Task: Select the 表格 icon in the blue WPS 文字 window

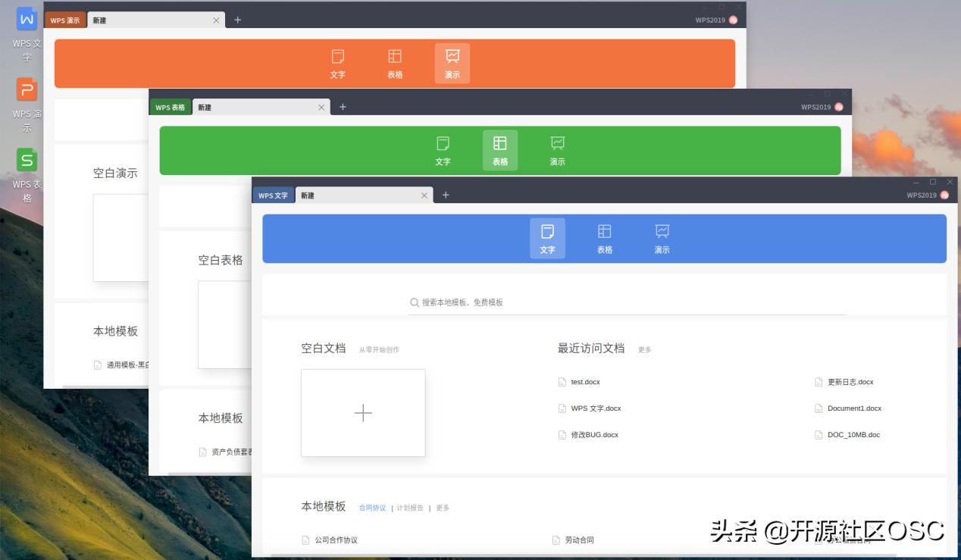Action: (604, 237)
